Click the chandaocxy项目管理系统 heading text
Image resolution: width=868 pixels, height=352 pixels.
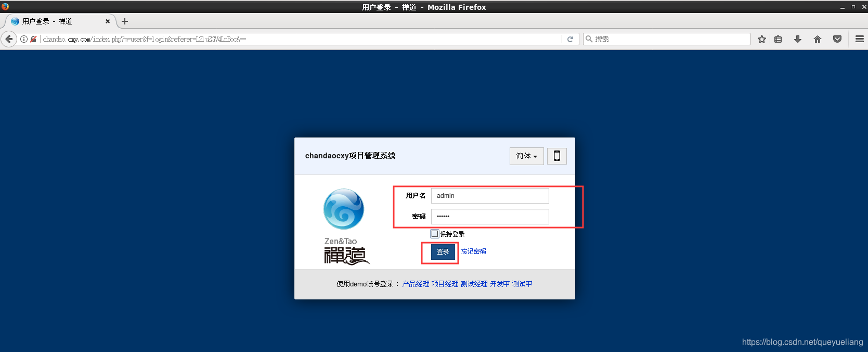(x=351, y=156)
